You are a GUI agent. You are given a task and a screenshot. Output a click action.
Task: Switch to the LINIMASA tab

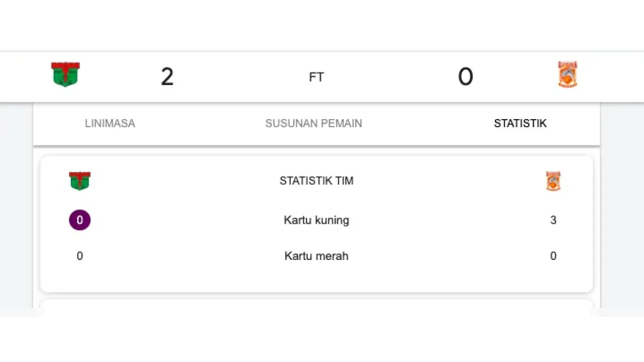(110, 123)
